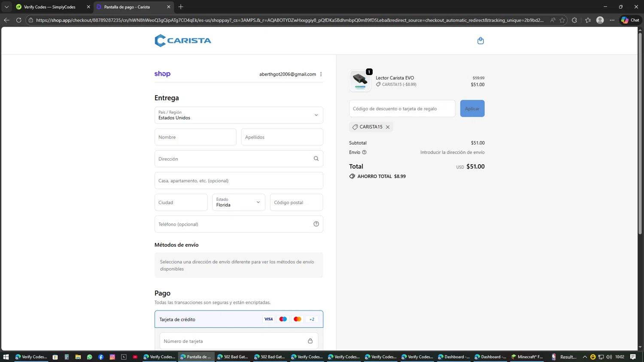Click the Visa card icon
The image size is (644, 362).
click(x=268, y=319)
